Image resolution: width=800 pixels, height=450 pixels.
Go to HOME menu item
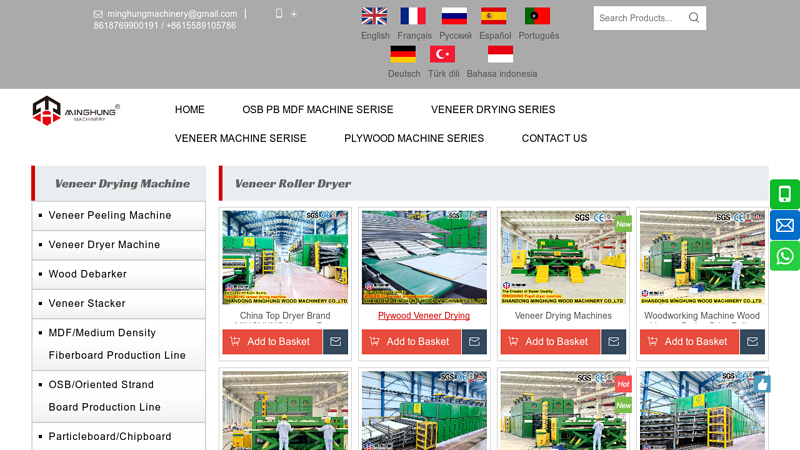click(190, 110)
